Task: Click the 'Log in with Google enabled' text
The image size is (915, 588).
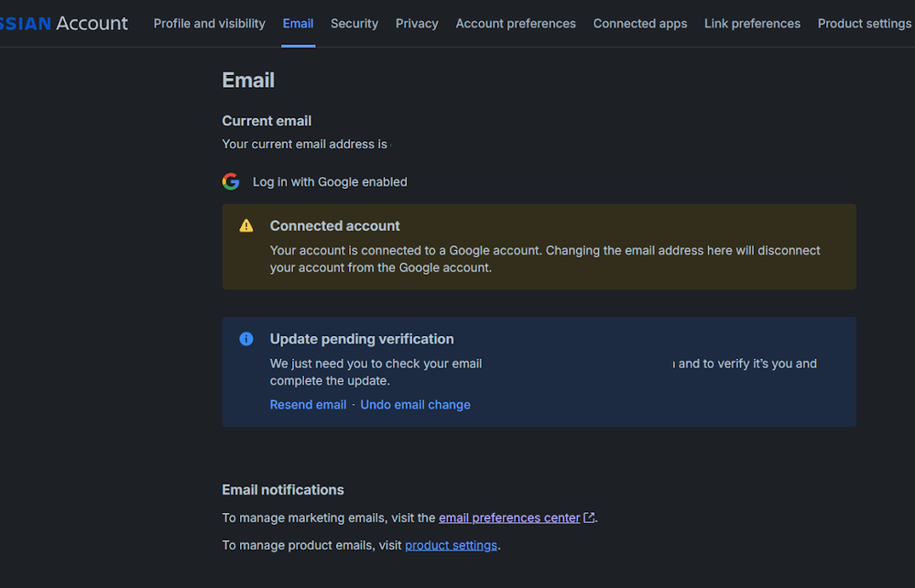Action: (x=330, y=182)
